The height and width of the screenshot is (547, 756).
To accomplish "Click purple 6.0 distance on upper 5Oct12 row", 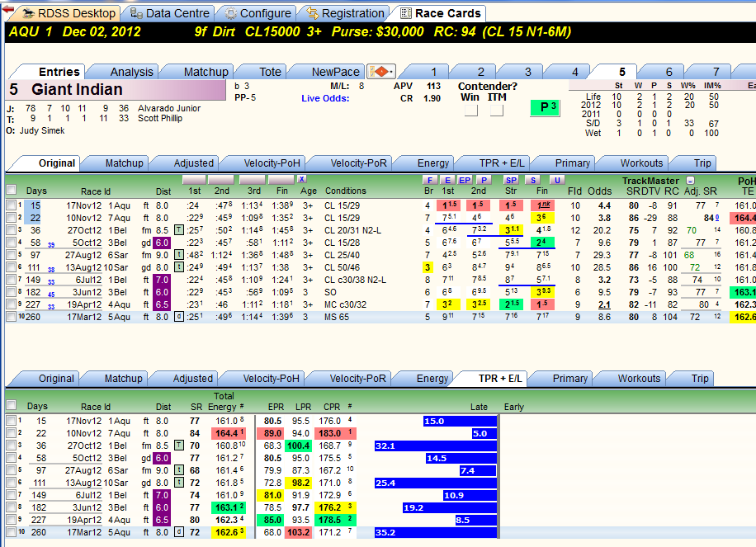I will click(162, 243).
